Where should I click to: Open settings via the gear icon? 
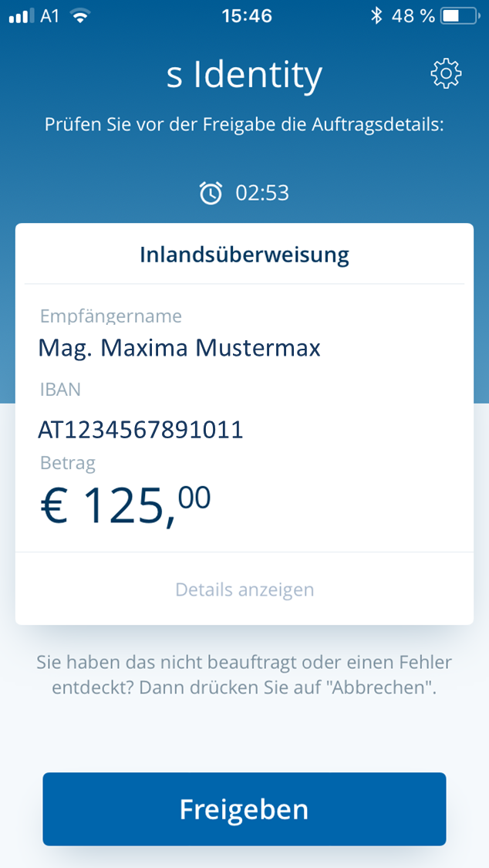446,74
